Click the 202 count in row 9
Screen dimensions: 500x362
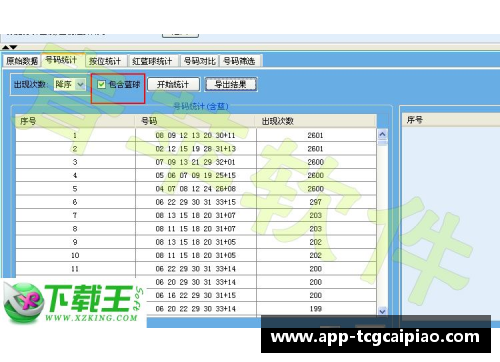pos(315,242)
